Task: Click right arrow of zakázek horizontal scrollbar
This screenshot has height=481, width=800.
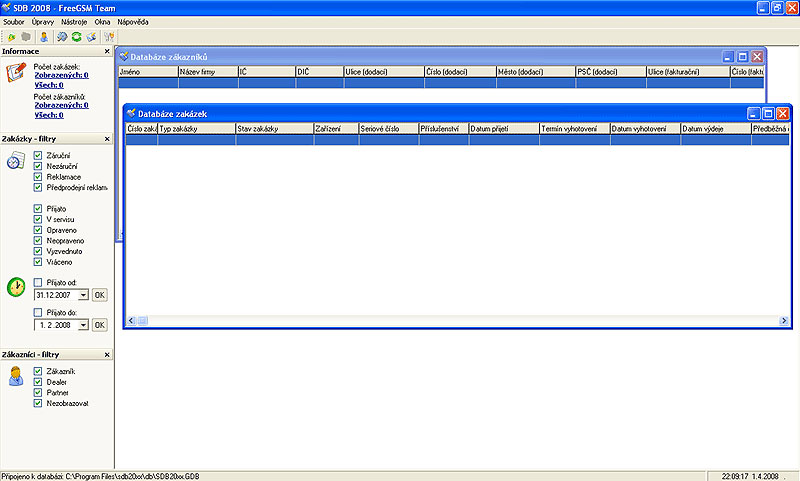Action: pyautogui.click(x=784, y=320)
